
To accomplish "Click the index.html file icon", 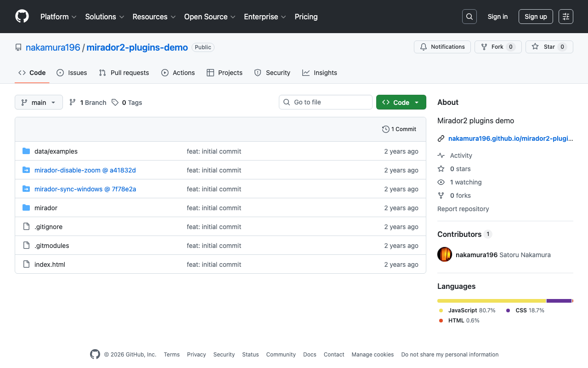I will [26, 264].
